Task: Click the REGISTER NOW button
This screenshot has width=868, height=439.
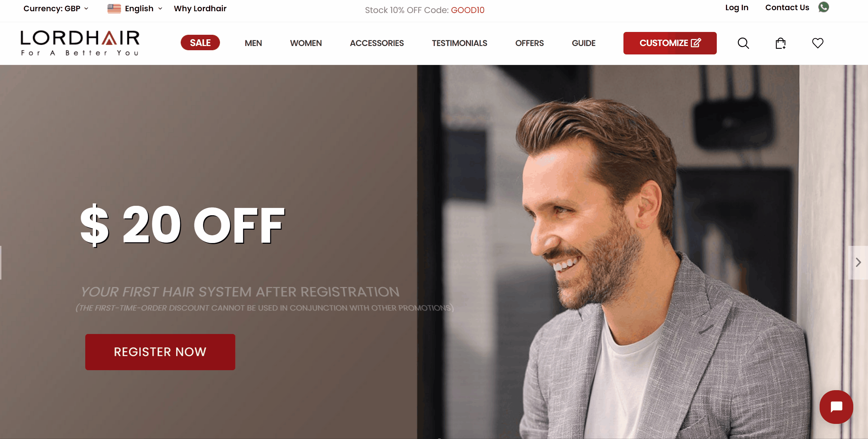Action: click(x=160, y=352)
